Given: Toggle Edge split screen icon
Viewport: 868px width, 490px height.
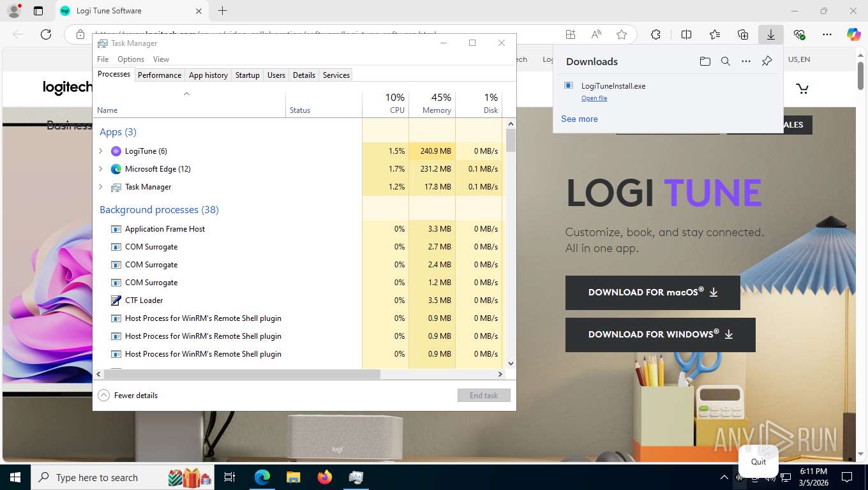Looking at the screenshot, I should (x=687, y=34).
